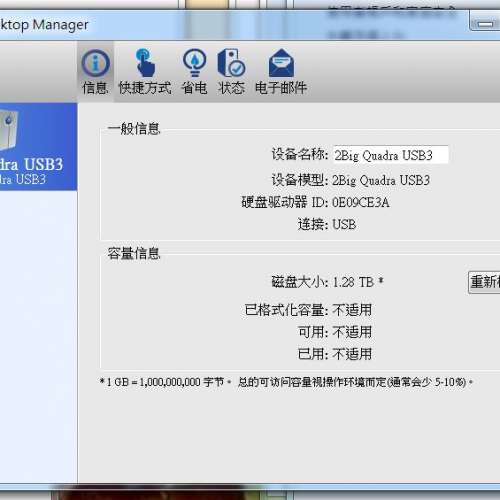Click the 容量信息 group heading
The image size is (500, 500).
point(133,254)
